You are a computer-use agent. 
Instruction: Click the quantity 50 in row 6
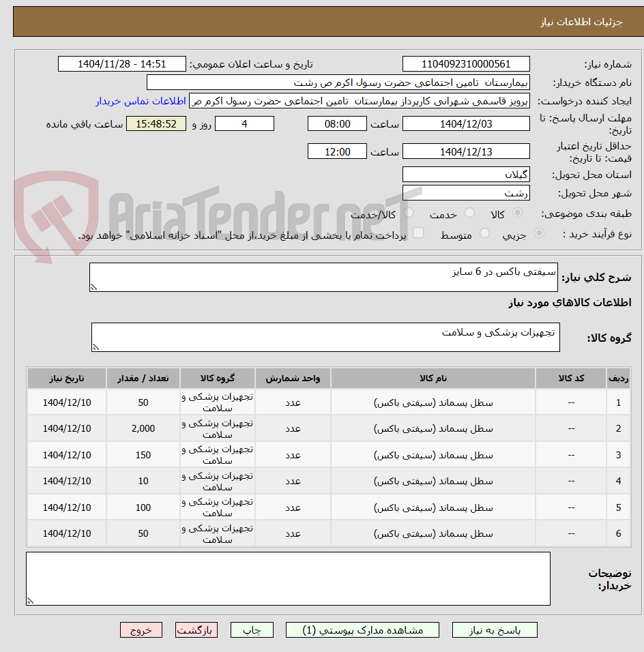pos(143,533)
